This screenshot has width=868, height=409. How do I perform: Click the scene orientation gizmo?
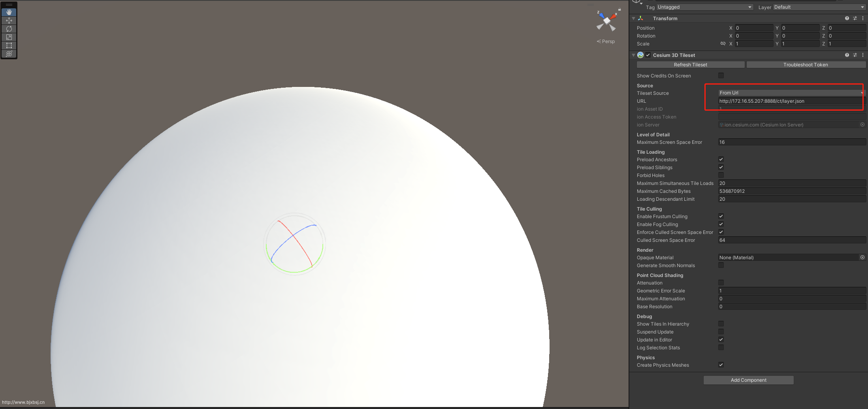click(606, 21)
